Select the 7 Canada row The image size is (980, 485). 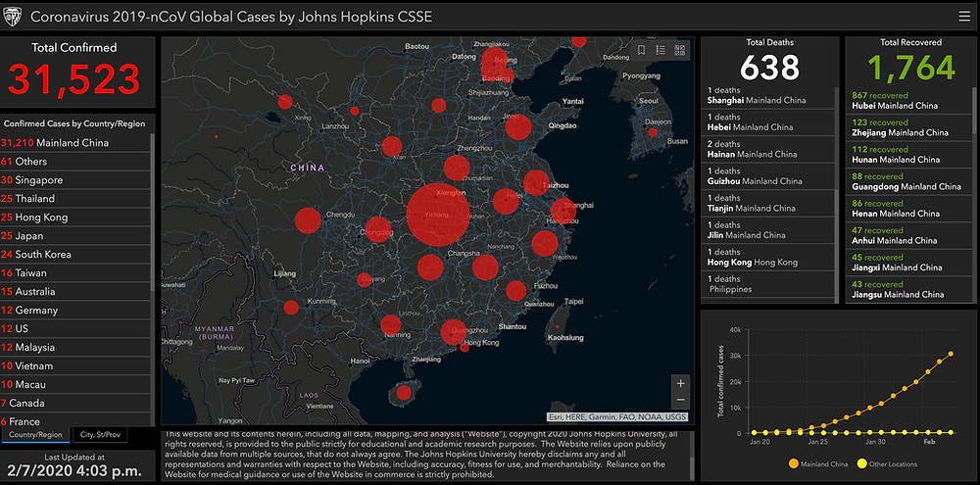click(x=75, y=403)
